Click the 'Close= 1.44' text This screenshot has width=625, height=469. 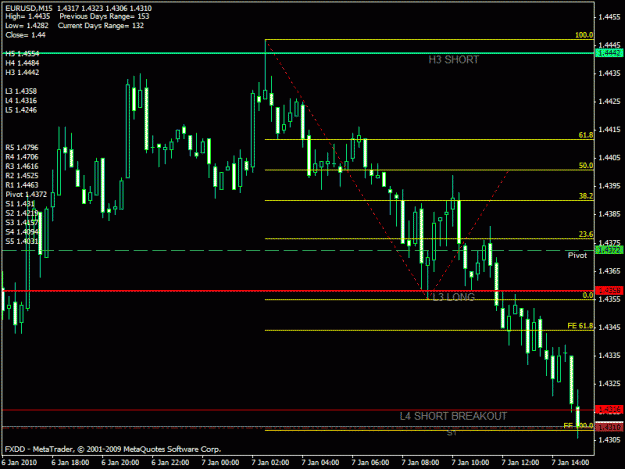coord(26,35)
